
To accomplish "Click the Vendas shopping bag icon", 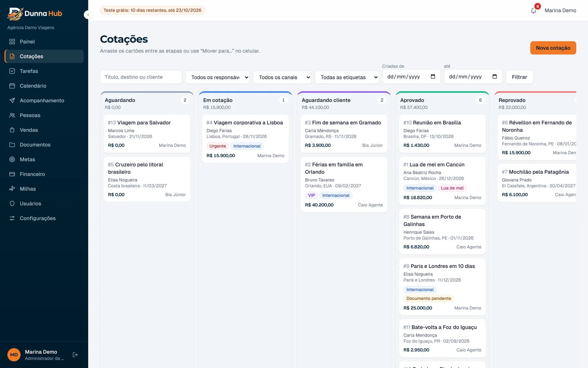I will click(12, 130).
